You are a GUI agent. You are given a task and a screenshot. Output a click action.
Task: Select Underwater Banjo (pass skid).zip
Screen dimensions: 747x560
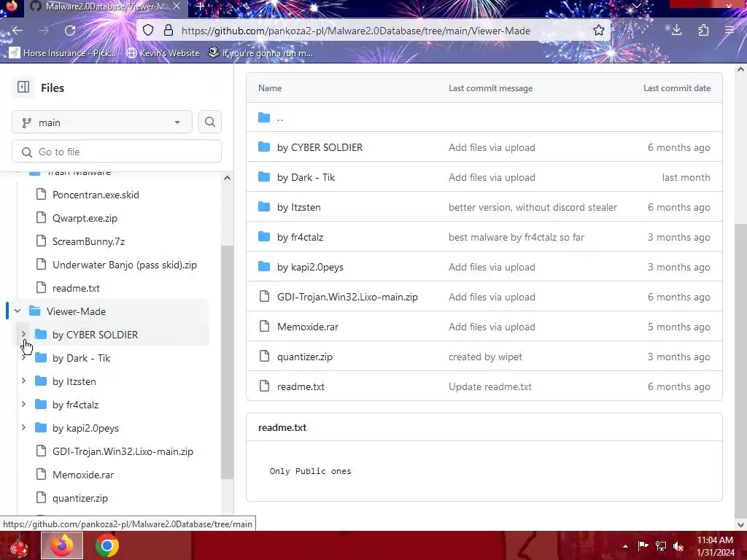pyautogui.click(x=124, y=265)
